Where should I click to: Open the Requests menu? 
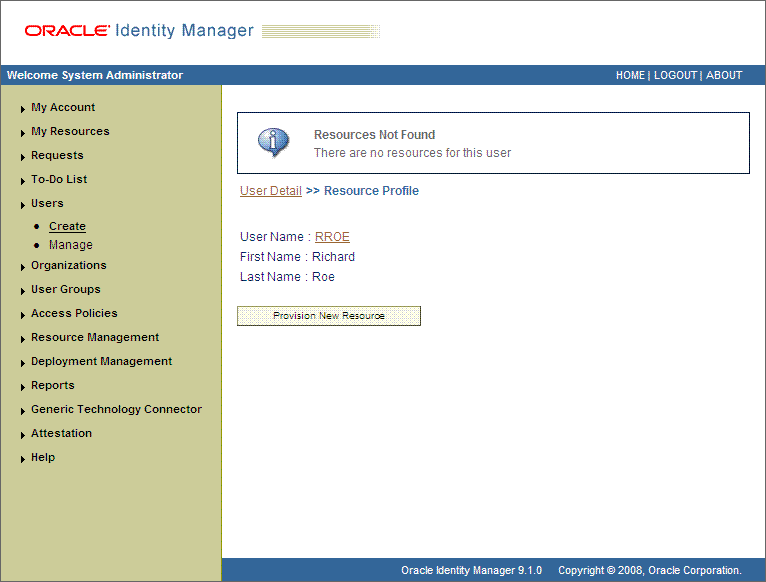[x=57, y=155]
